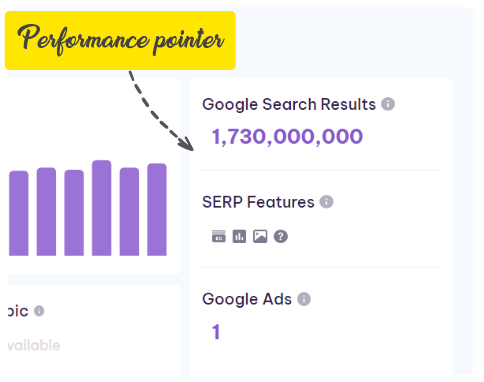Click the partially cut-off first chart bar

(19, 213)
